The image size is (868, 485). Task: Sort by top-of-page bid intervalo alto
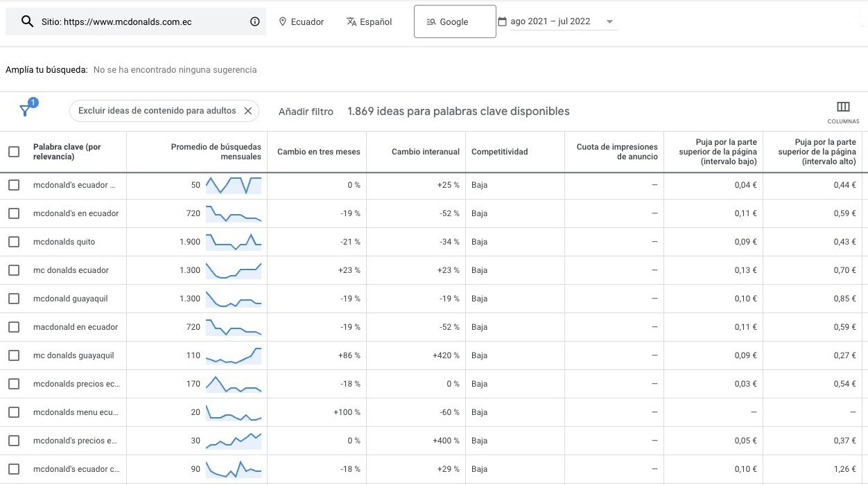817,152
